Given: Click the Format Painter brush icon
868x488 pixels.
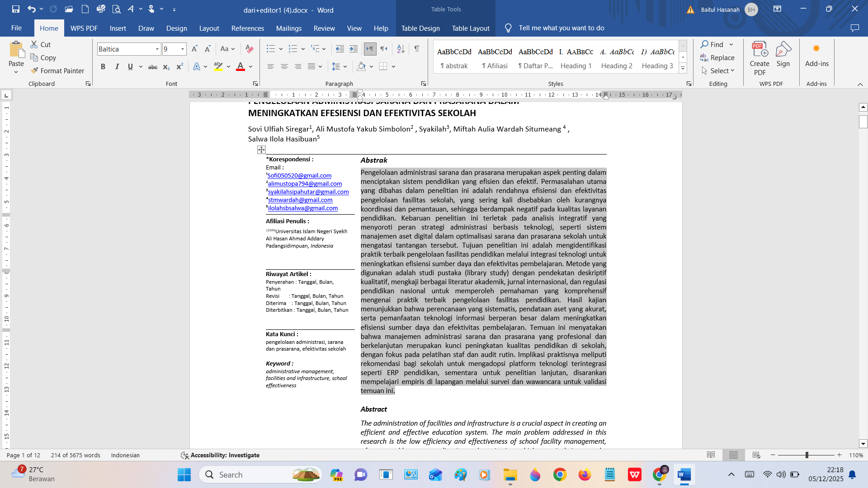Looking at the screenshot, I should tap(34, 70).
